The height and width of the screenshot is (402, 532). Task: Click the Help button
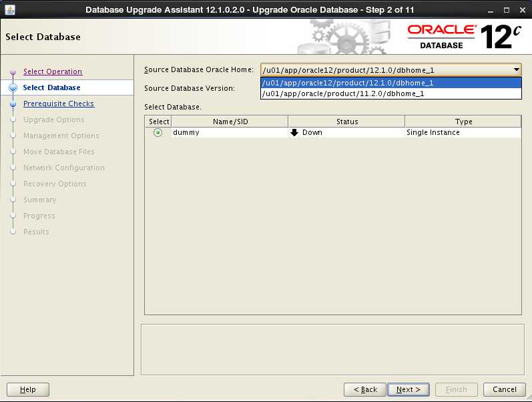[x=28, y=389]
